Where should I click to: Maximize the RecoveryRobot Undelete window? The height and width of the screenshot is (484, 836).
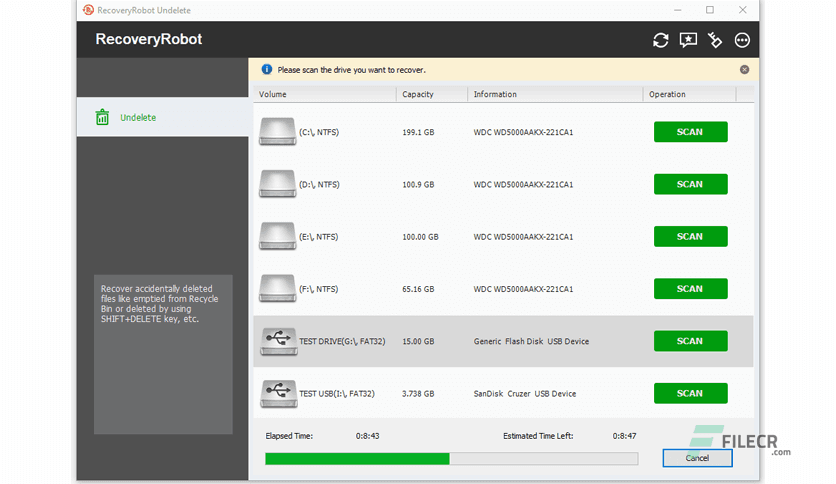click(710, 10)
